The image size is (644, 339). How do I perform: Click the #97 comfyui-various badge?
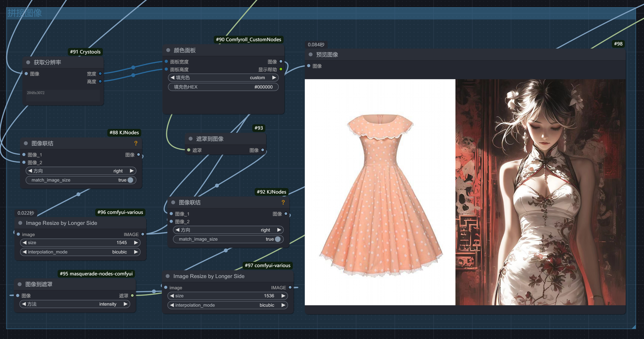(267, 265)
